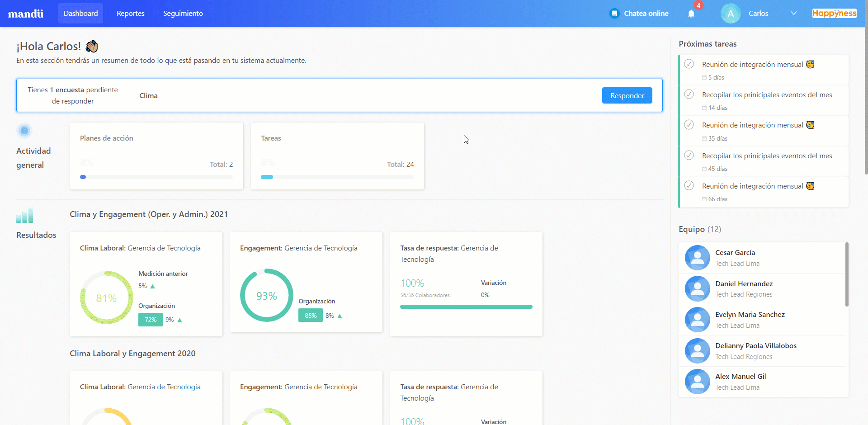Select the name 'Cesar García'
The image size is (868, 425).
[735, 253]
